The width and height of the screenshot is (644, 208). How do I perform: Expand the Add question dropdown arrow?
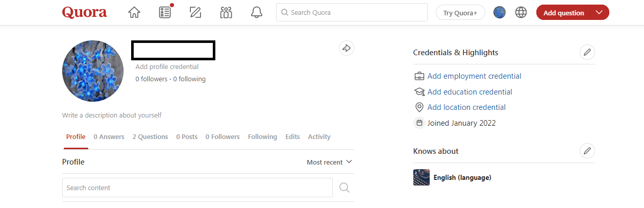point(599,13)
